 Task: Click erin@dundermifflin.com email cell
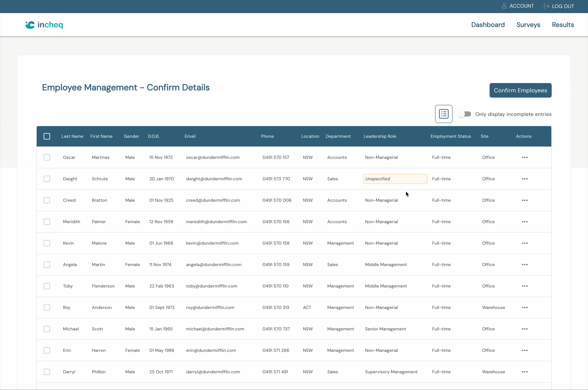211,350
